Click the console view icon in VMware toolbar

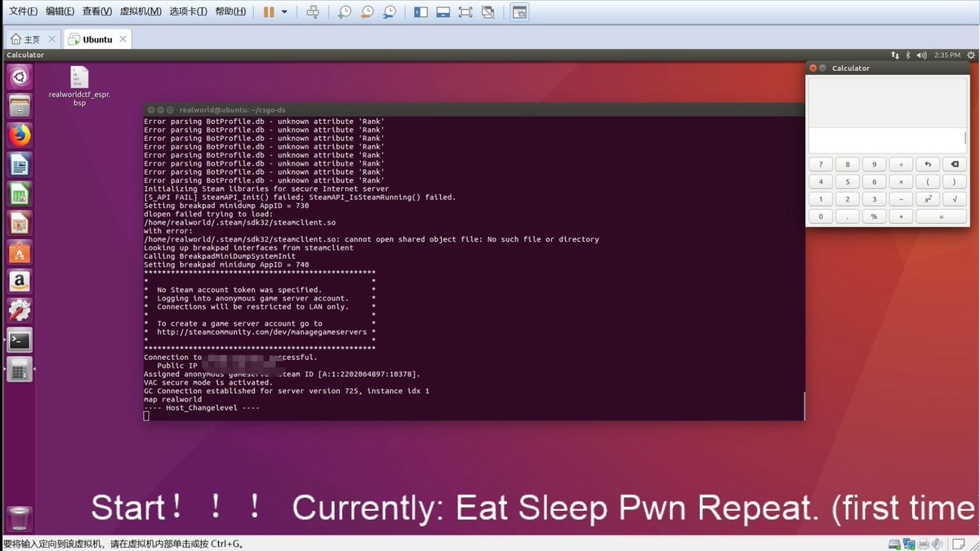519,12
